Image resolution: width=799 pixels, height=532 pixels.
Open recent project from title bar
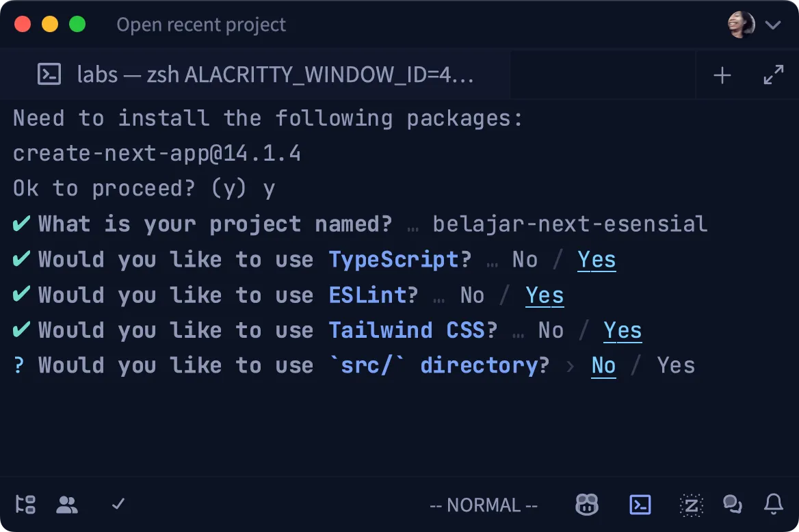[x=201, y=25]
